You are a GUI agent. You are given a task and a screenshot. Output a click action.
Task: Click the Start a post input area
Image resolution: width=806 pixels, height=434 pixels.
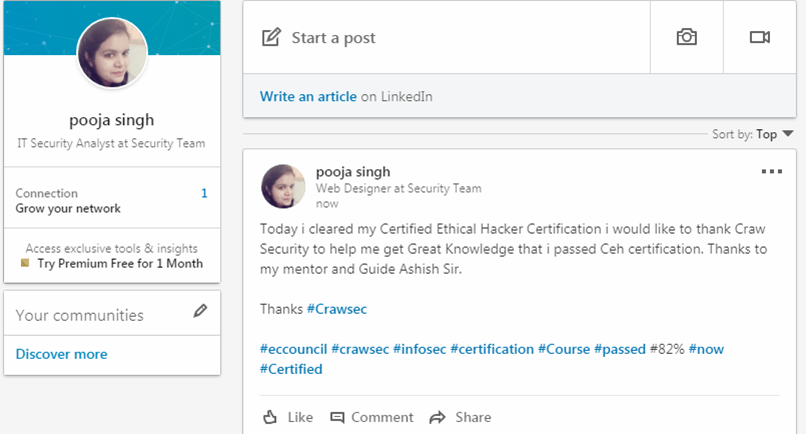(x=446, y=37)
